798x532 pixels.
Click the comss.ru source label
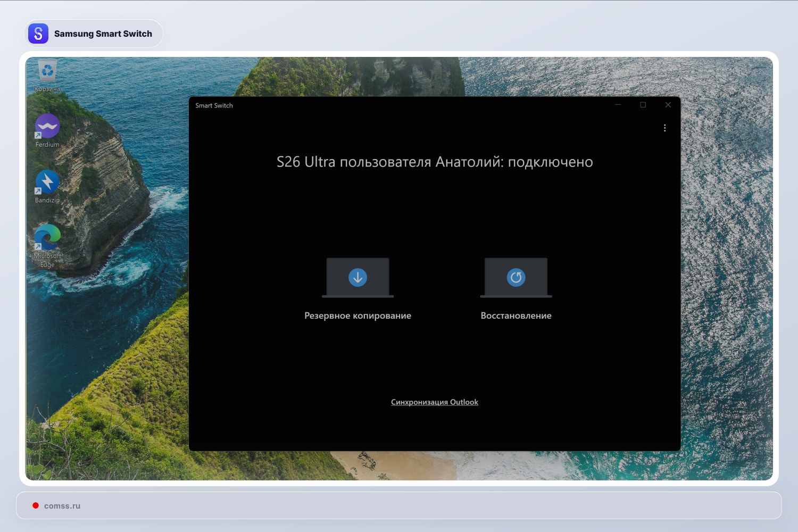(x=62, y=506)
